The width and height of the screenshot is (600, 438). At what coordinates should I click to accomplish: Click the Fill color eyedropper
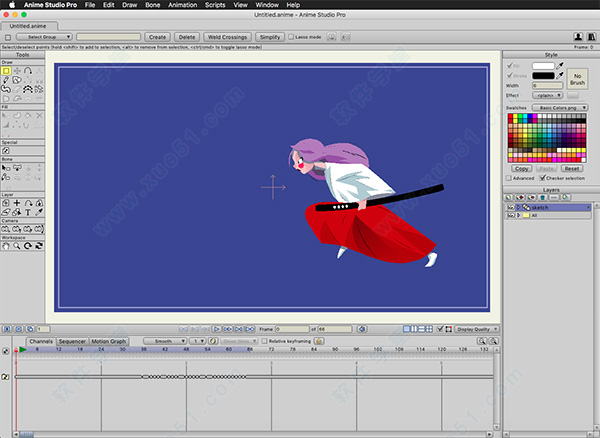point(559,66)
